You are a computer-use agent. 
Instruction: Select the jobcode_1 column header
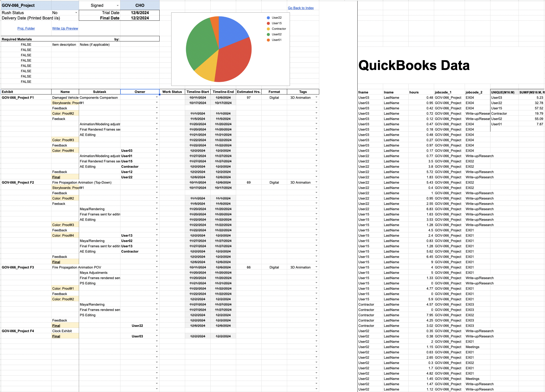pos(449,92)
